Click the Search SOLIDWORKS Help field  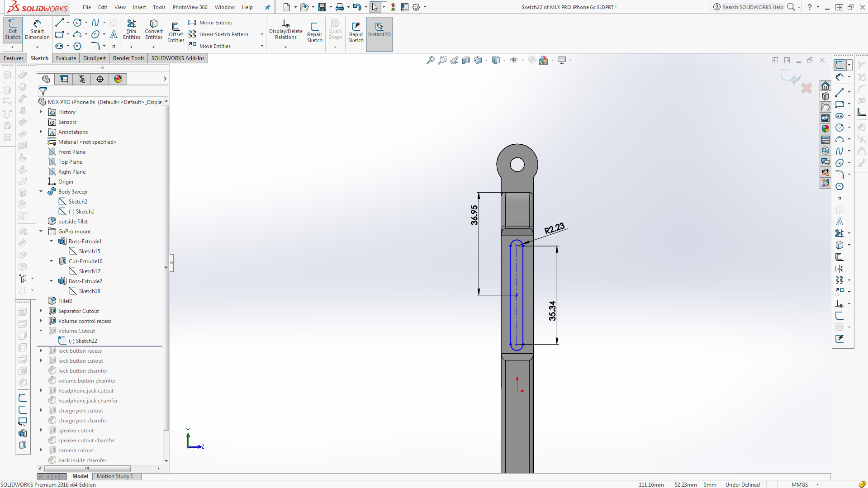pyautogui.click(x=753, y=7)
